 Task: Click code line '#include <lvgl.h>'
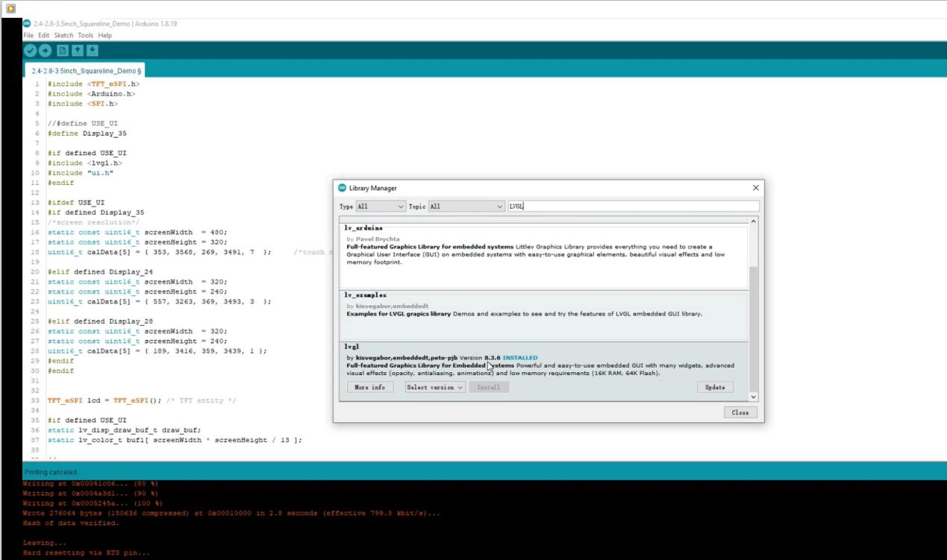coord(84,163)
